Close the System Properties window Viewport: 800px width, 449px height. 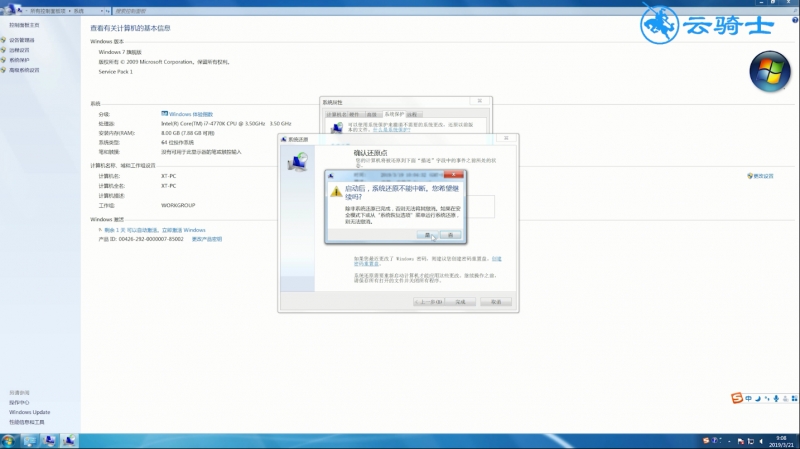point(480,101)
